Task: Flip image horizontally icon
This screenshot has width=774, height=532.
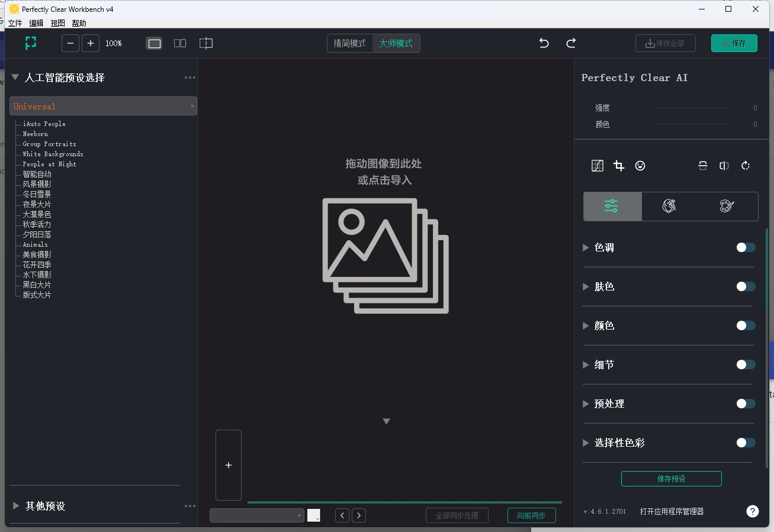Action: [x=724, y=166]
